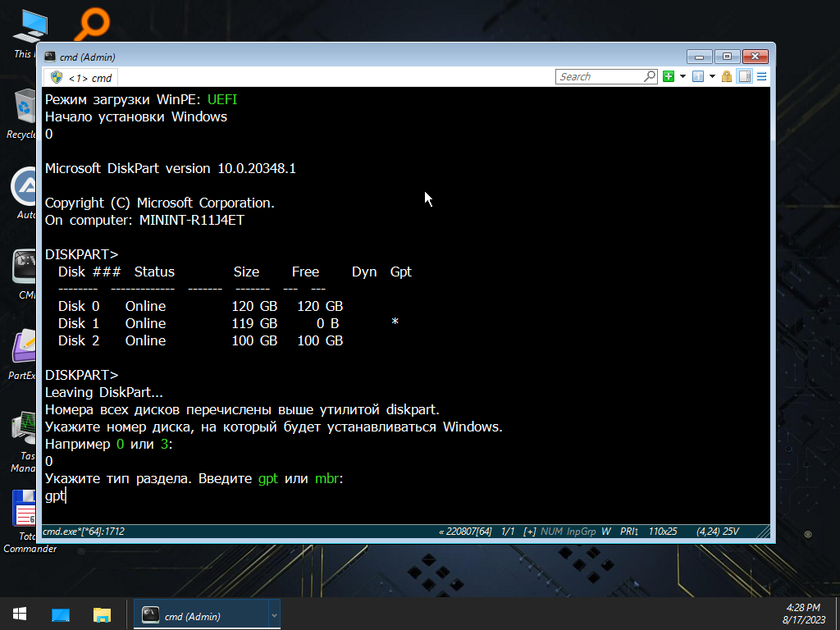Expand the taskbar cmd dropdown chevron
This screenshot has height=630, width=840.
click(274, 615)
